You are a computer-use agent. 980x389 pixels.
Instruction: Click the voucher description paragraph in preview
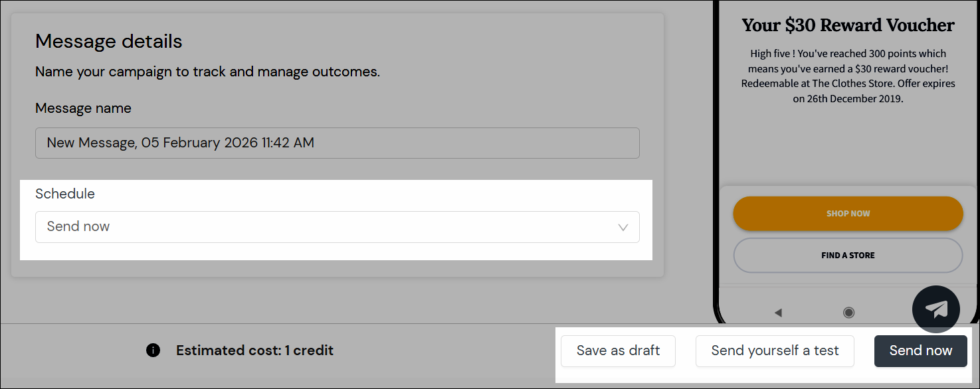(x=848, y=76)
